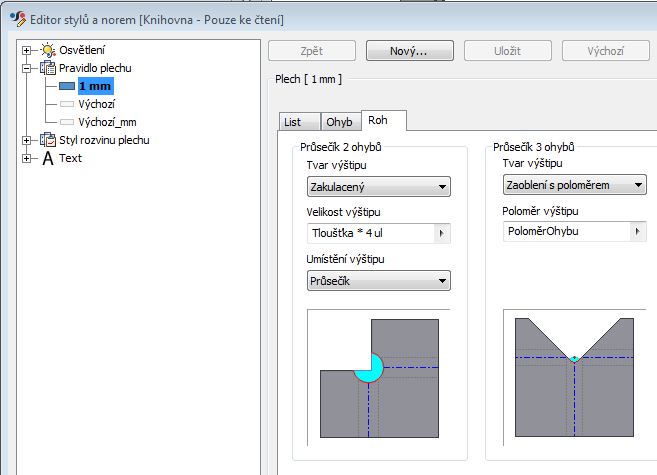Expand the Styl rozvinu plechu node
The image size is (657, 475).
click(27, 140)
